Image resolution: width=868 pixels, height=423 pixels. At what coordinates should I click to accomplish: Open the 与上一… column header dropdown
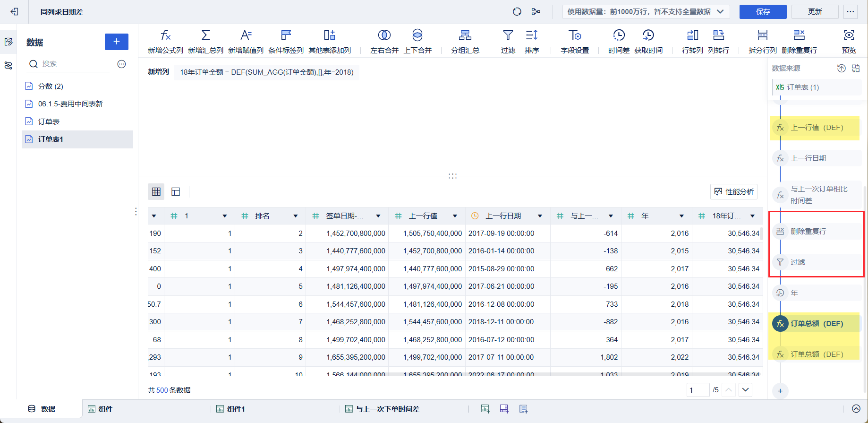tap(611, 216)
